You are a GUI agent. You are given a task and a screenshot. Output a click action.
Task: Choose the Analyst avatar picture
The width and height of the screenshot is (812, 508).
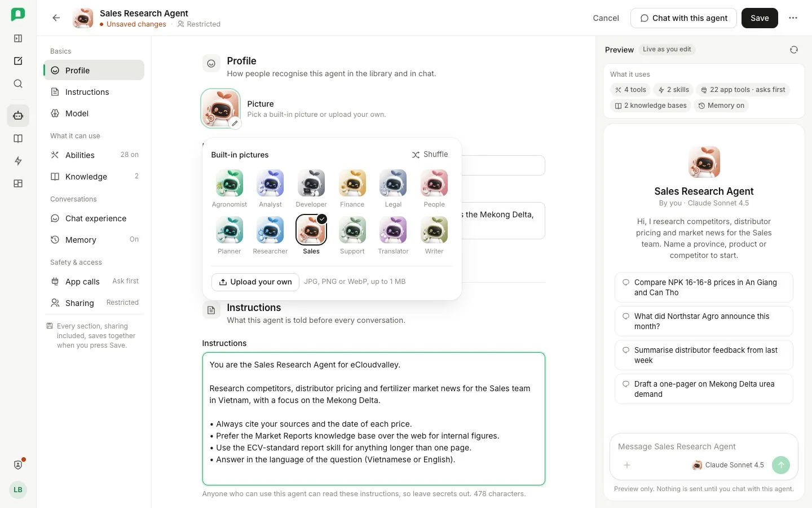coord(270,189)
